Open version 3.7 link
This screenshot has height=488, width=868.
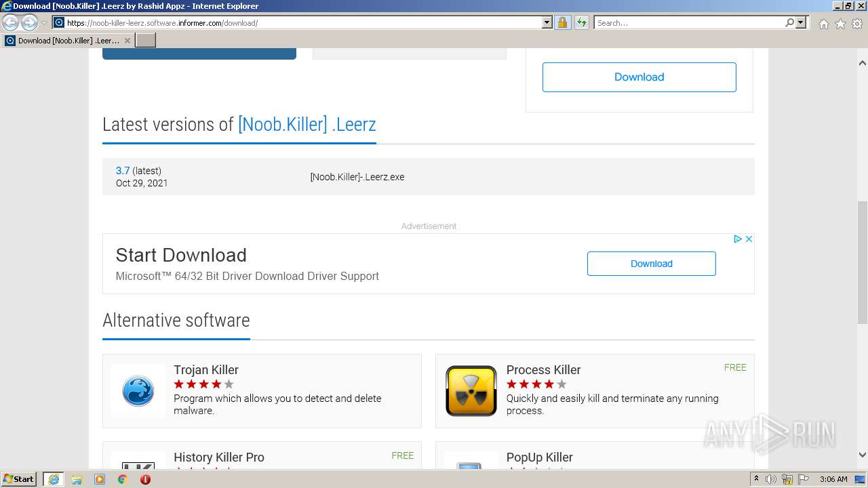click(123, 171)
